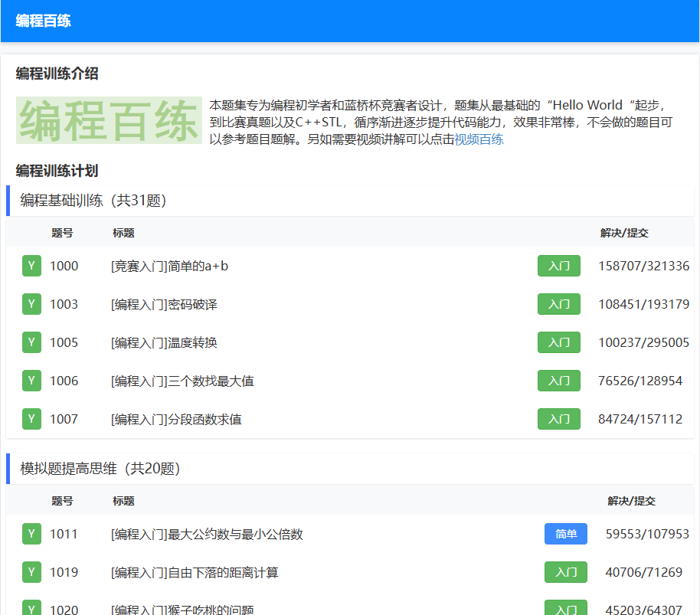700x615 pixels.
Task: Click the 编程训练介绍 heading
Action: pos(57,74)
